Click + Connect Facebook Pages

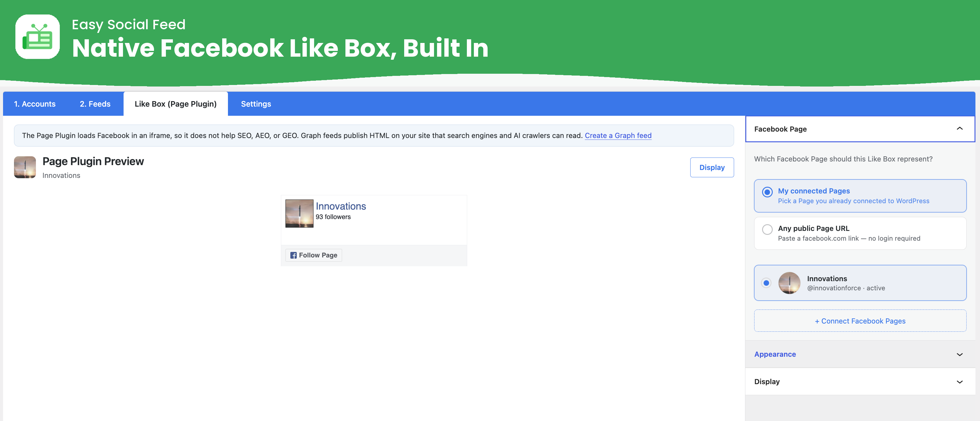click(x=860, y=321)
